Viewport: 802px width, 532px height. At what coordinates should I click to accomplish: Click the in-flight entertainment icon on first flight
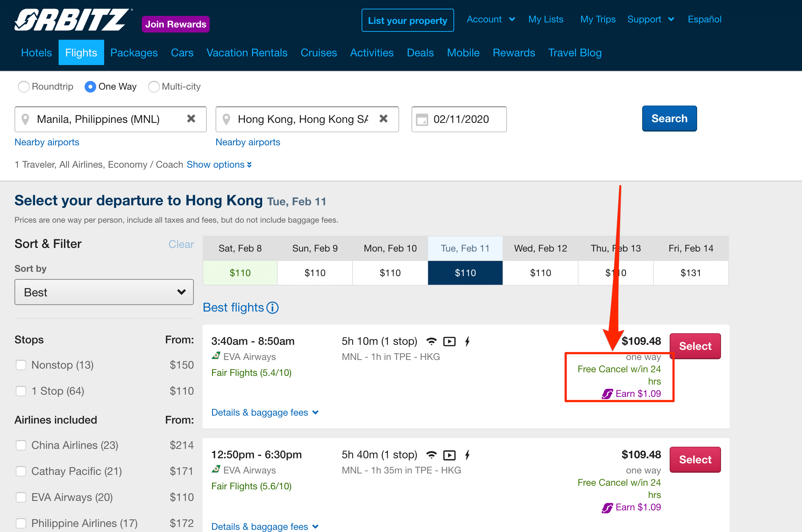(449, 341)
